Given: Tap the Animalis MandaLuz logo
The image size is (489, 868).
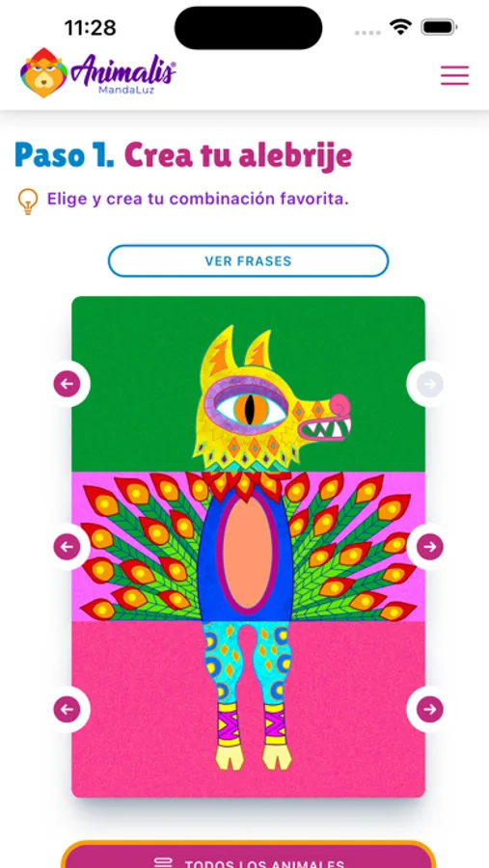Looking at the screenshot, I should (x=98, y=72).
